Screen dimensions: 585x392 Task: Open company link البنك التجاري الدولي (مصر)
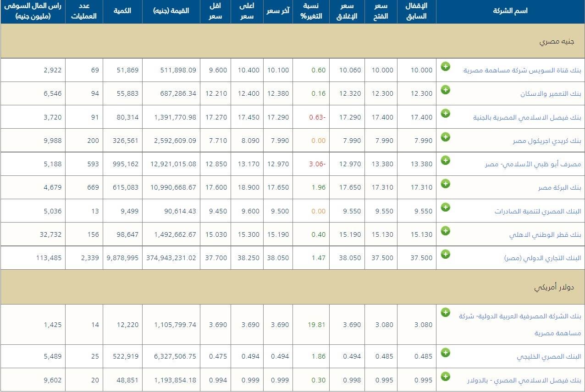[x=542, y=258]
